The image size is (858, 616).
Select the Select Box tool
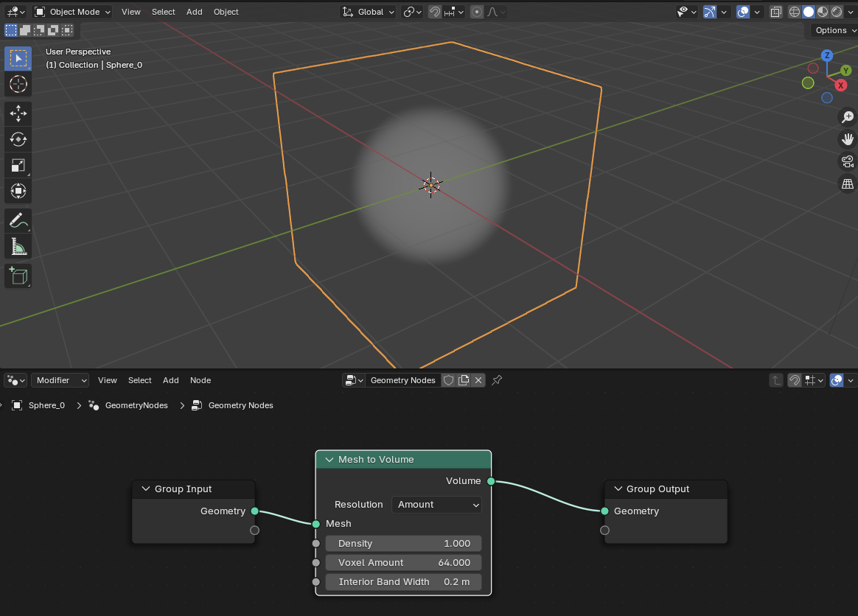[18, 58]
